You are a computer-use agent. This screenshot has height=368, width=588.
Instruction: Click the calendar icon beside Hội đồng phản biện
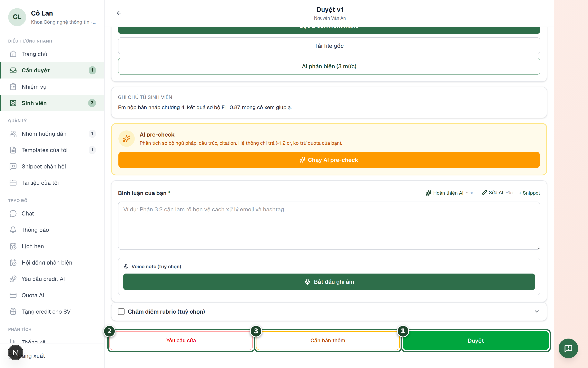coord(13,262)
